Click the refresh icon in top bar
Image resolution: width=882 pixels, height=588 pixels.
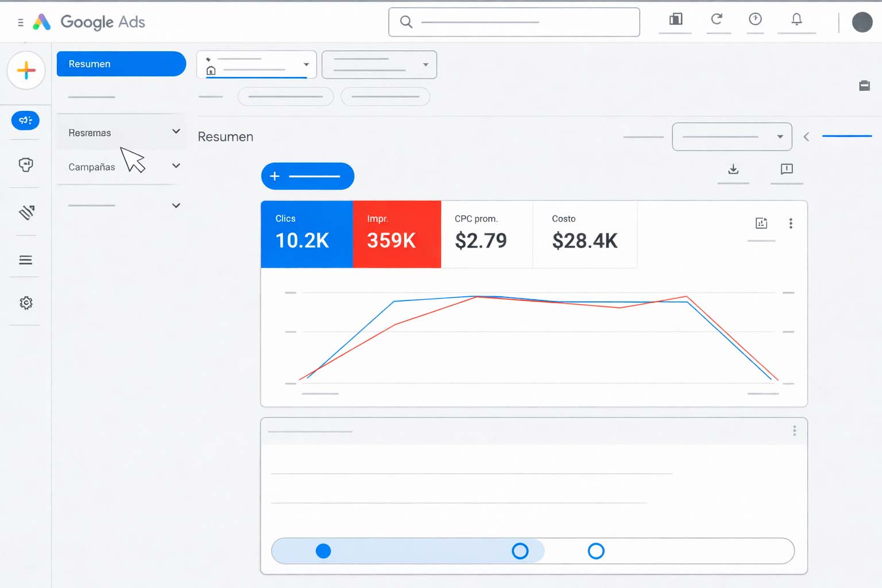tap(717, 20)
